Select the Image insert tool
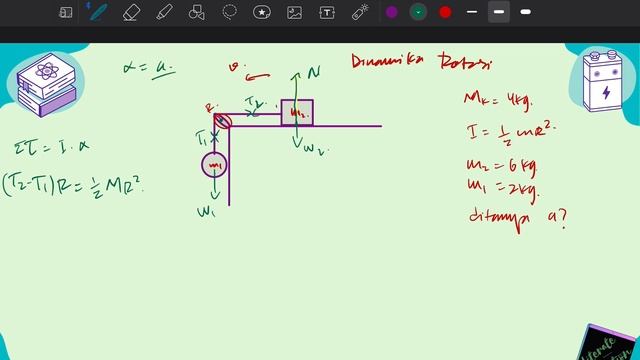 [x=294, y=13]
